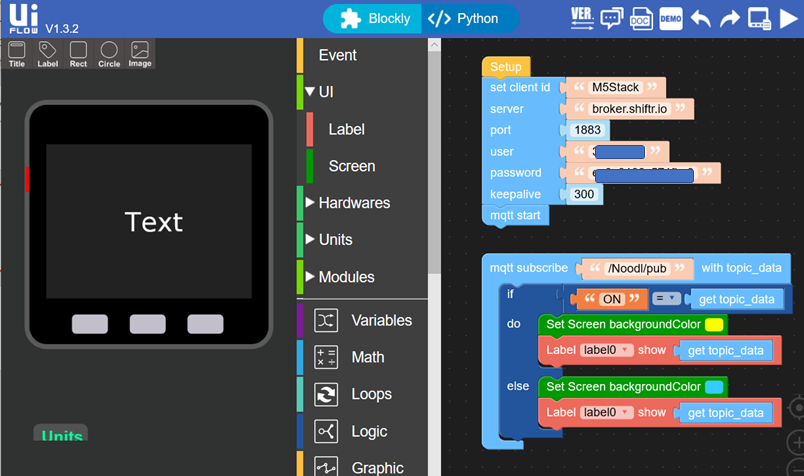The image size is (804, 476).
Task: Click Math category text
Action: (x=368, y=358)
